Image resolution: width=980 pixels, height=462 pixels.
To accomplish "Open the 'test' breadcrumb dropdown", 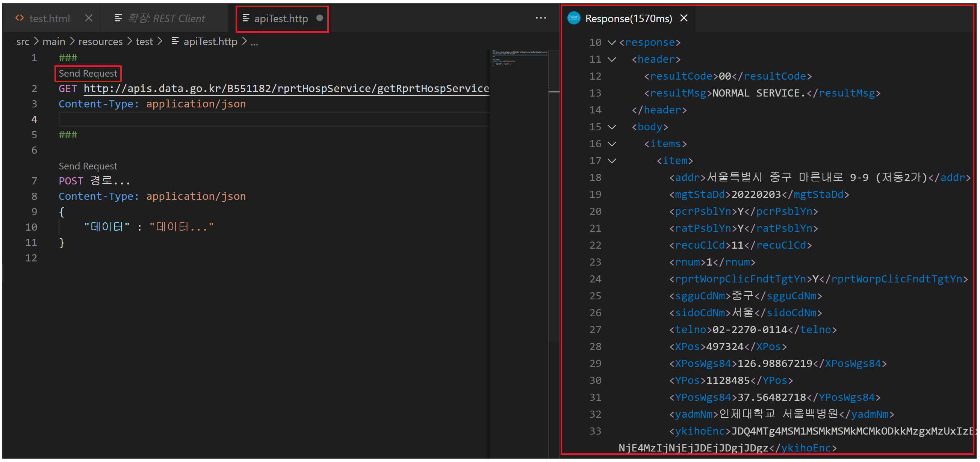I will coord(144,41).
